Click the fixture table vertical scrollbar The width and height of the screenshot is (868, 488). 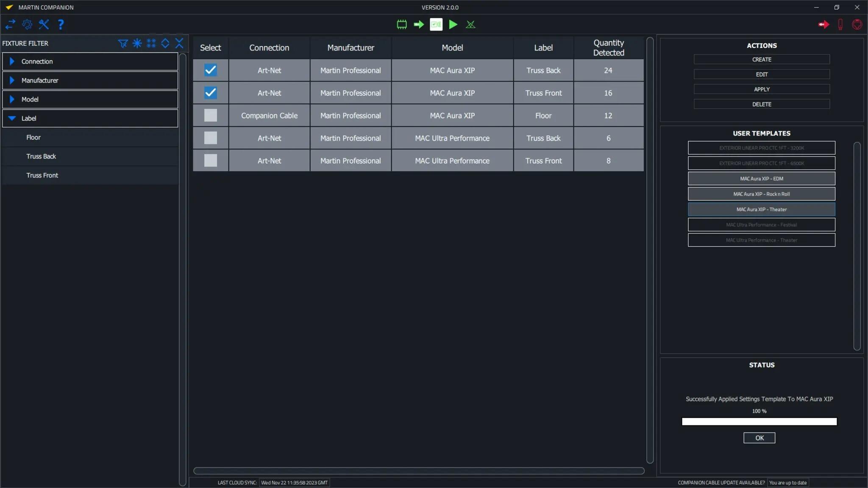pyautogui.click(x=650, y=250)
